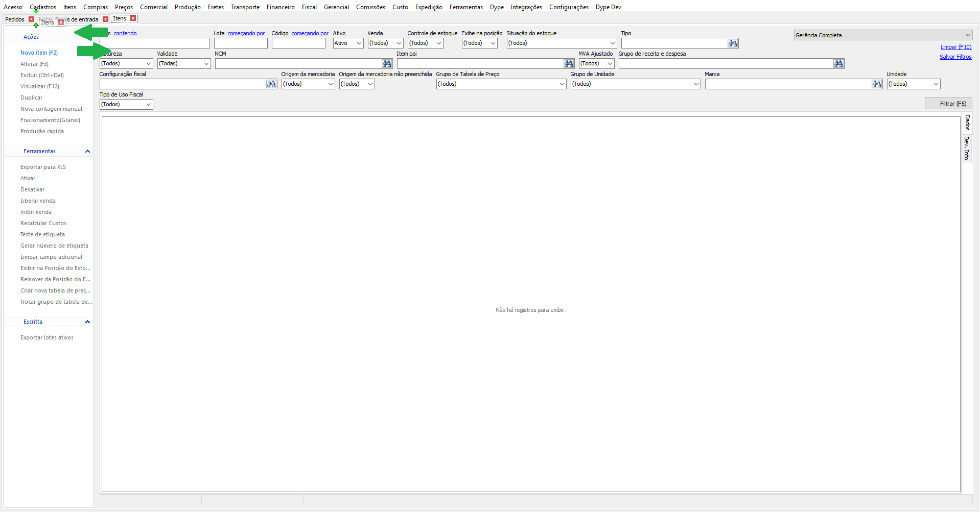This screenshot has width=980, height=512.
Task: Click the Desativar tool
Action: point(32,189)
